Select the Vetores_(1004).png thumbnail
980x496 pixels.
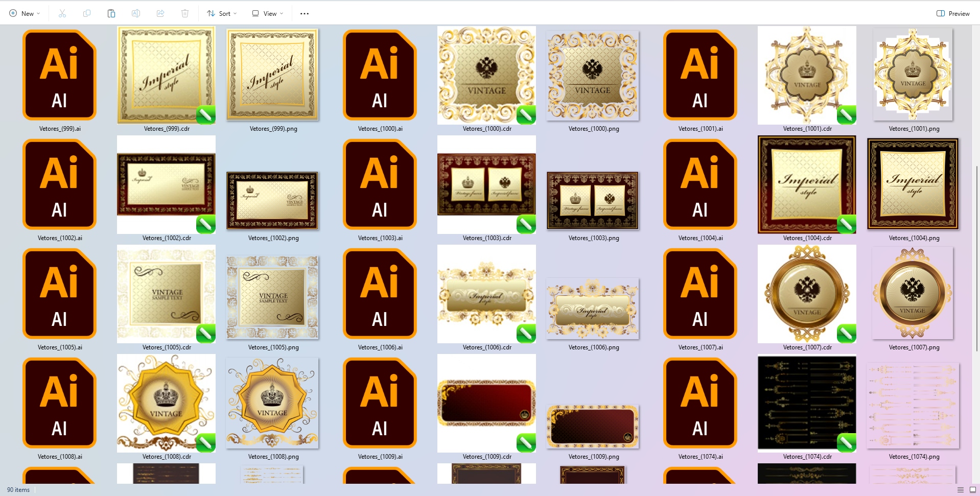(x=913, y=184)
